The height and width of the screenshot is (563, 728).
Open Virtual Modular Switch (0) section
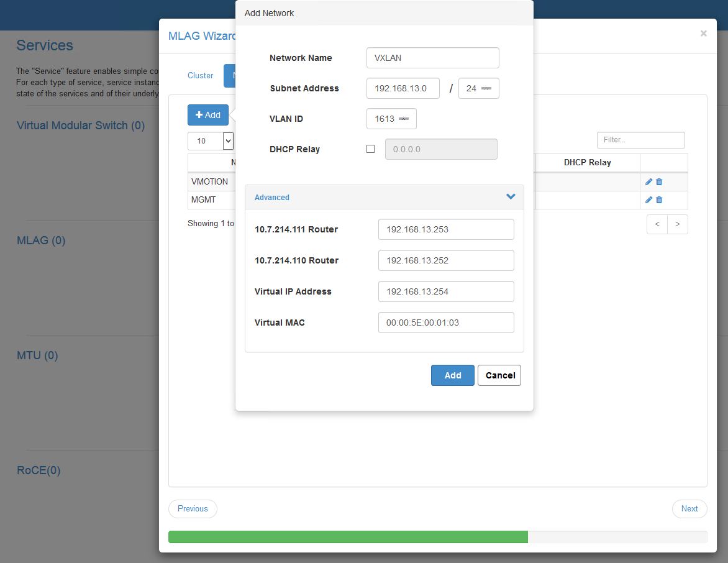81,126
